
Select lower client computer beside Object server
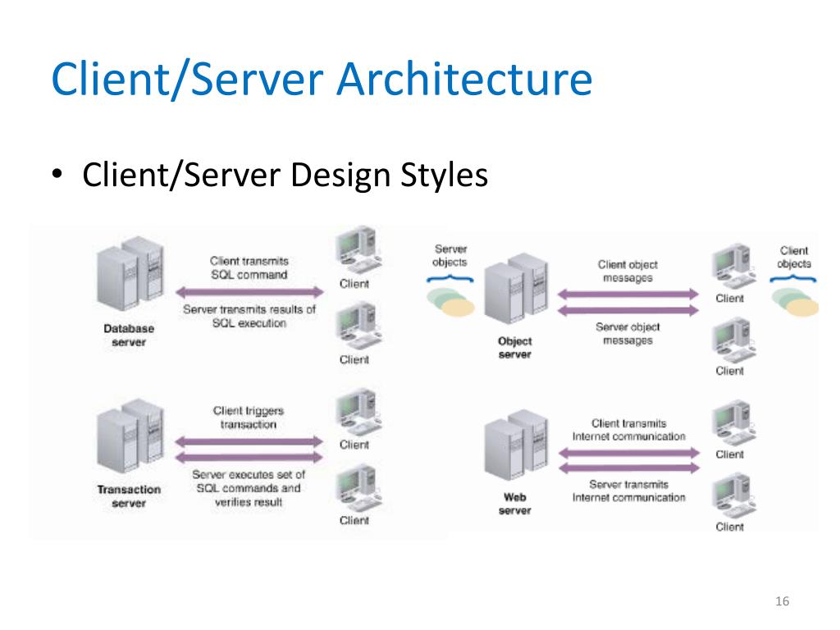733,340
